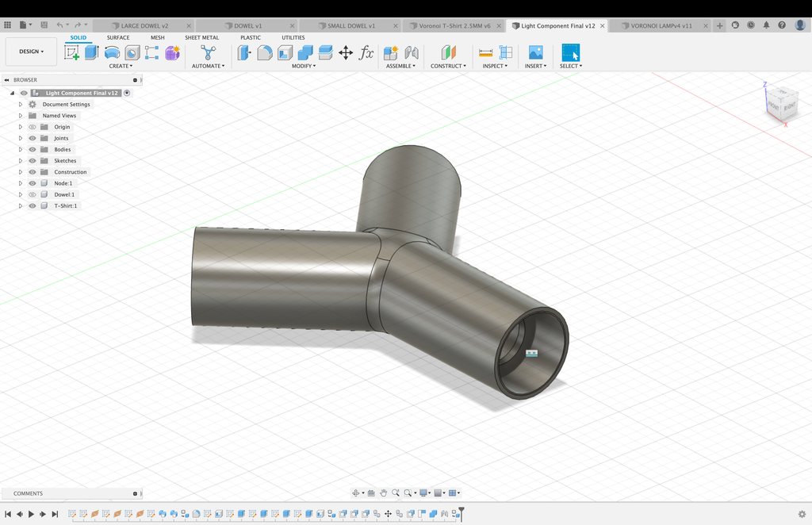Click the Insert image icon
Image resolution: width=812 pixels, height=525 pixels.
coord(535,52)
